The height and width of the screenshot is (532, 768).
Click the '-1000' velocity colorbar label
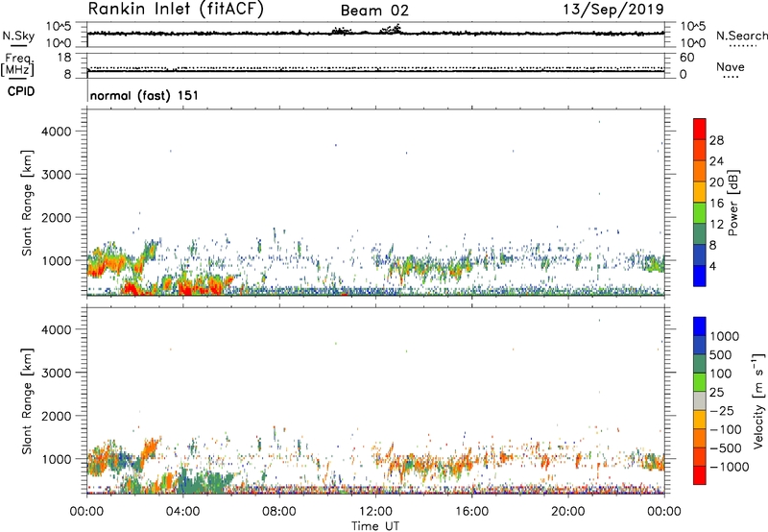[x=729, y=467]
